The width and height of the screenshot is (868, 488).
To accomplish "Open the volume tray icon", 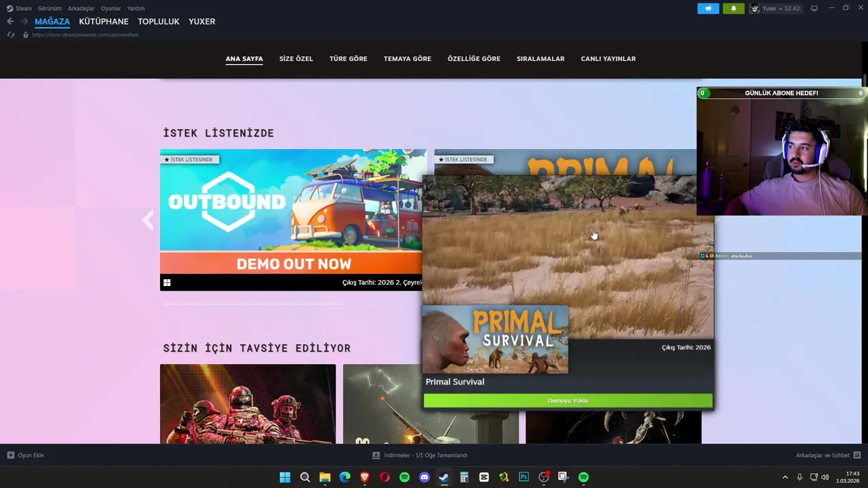I will coord(825,477).
